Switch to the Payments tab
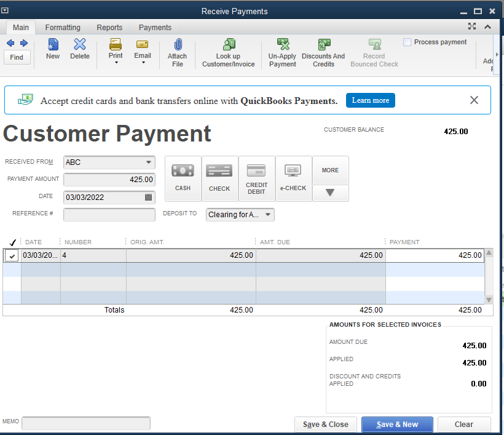Image resolution: width=504 pixels, height=435 pixels. pos(155,28)
